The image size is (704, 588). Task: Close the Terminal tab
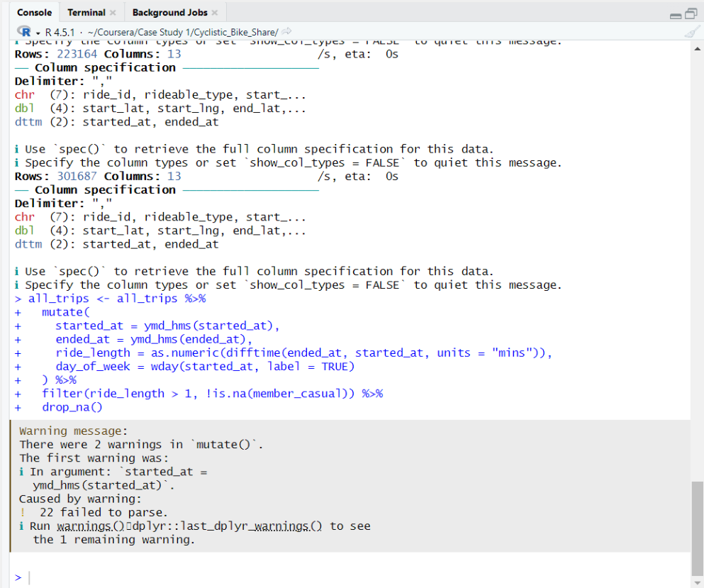coord(112,12)
